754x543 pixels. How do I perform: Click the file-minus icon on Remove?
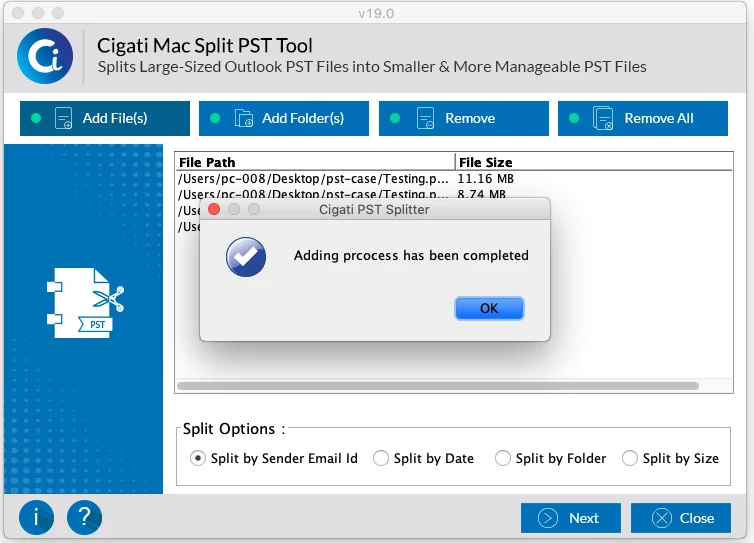point(425,118)
